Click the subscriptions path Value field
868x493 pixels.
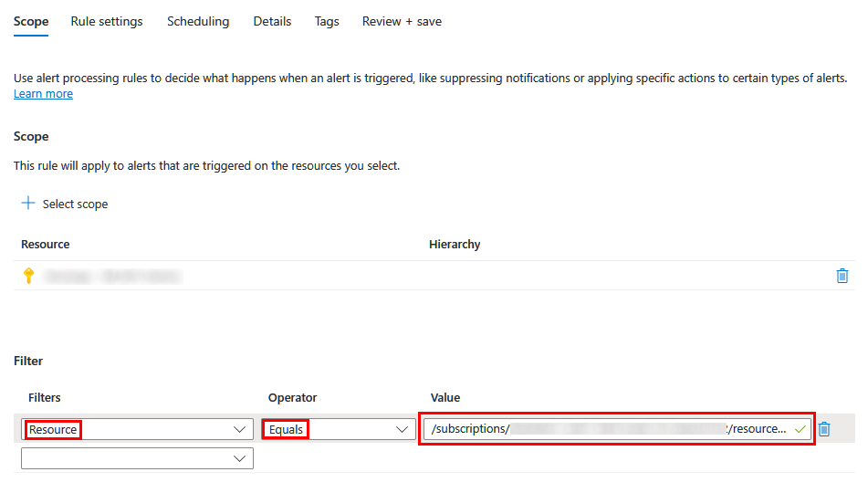point(607,429)
